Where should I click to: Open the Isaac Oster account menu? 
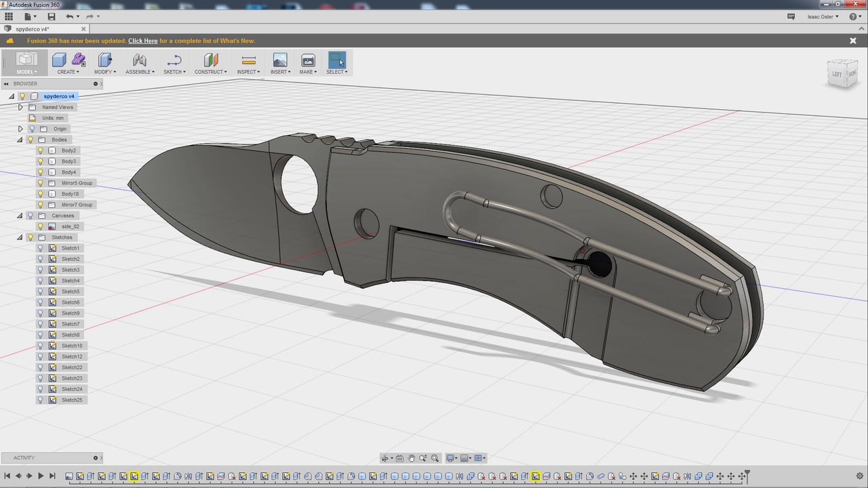click(823, 17)
